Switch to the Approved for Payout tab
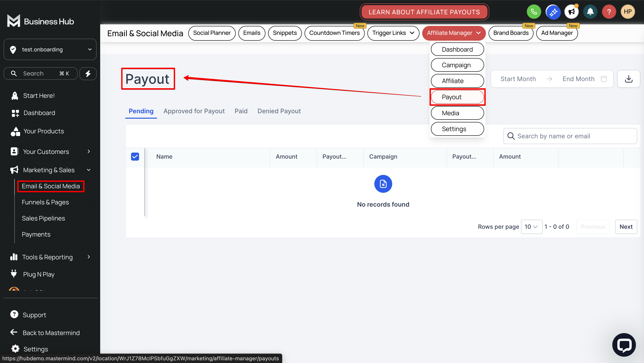 (x=194, y=111)
